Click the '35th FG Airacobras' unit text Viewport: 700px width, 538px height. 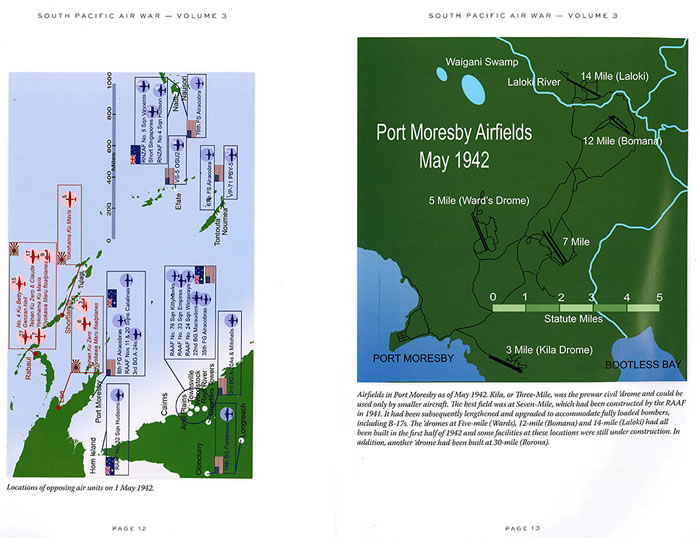click(x=204, y=331)
